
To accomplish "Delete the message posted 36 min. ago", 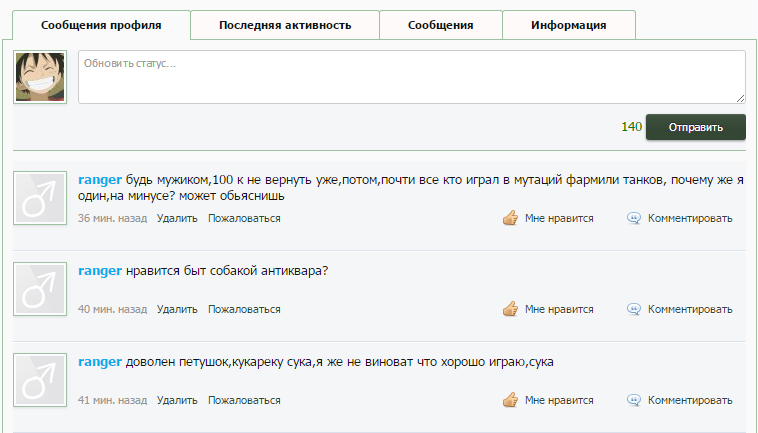I will (x=177, y=218).
